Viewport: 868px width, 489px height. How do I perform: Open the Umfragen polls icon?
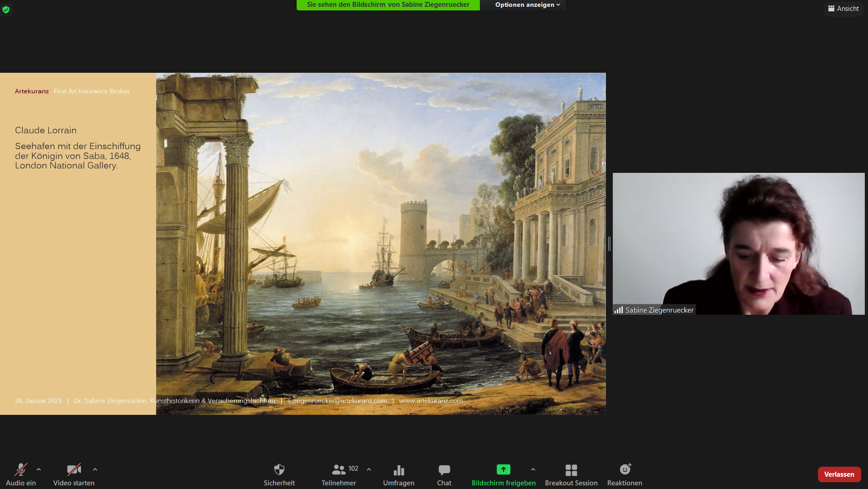pos(399,469)
